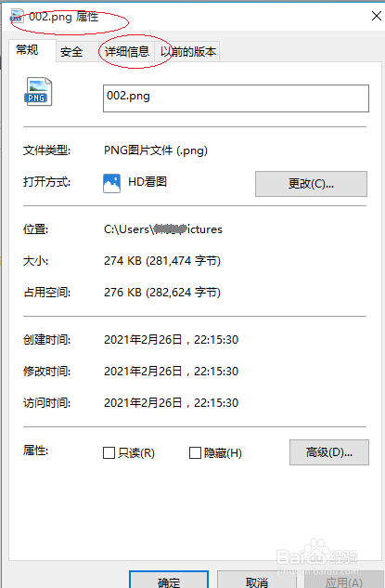The image size is (385, 588).
Task: Click the 002.png filename input field
Action: (x=236, y=98)
